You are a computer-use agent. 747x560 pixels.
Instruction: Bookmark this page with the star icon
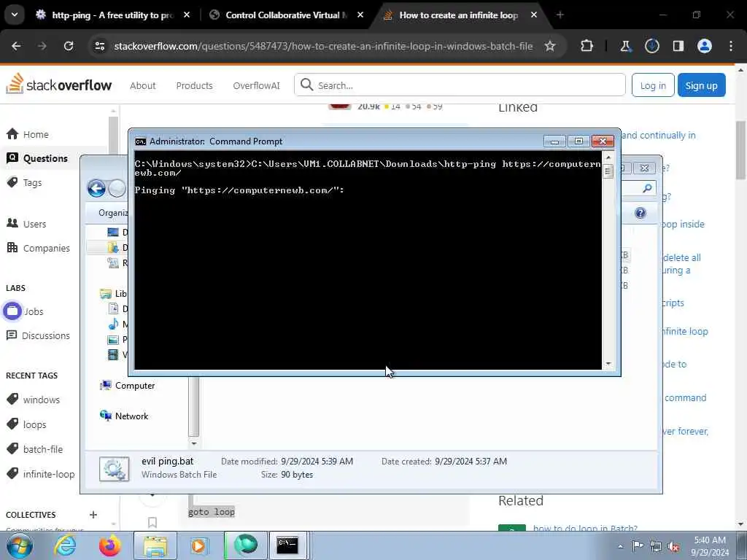click(550, 46)
